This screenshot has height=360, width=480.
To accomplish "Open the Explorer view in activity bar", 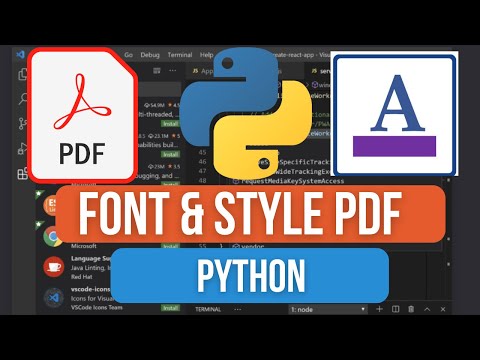I will (x=22, y=74).
